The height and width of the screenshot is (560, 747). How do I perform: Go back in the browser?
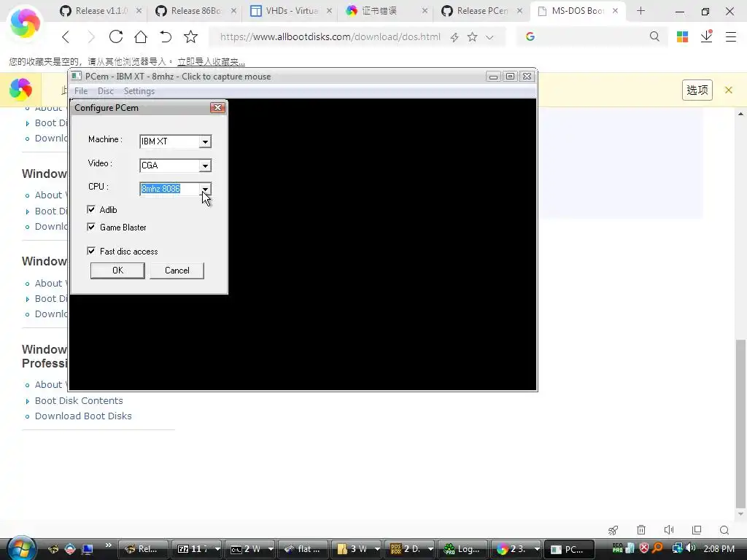click(x=66, y=36)
